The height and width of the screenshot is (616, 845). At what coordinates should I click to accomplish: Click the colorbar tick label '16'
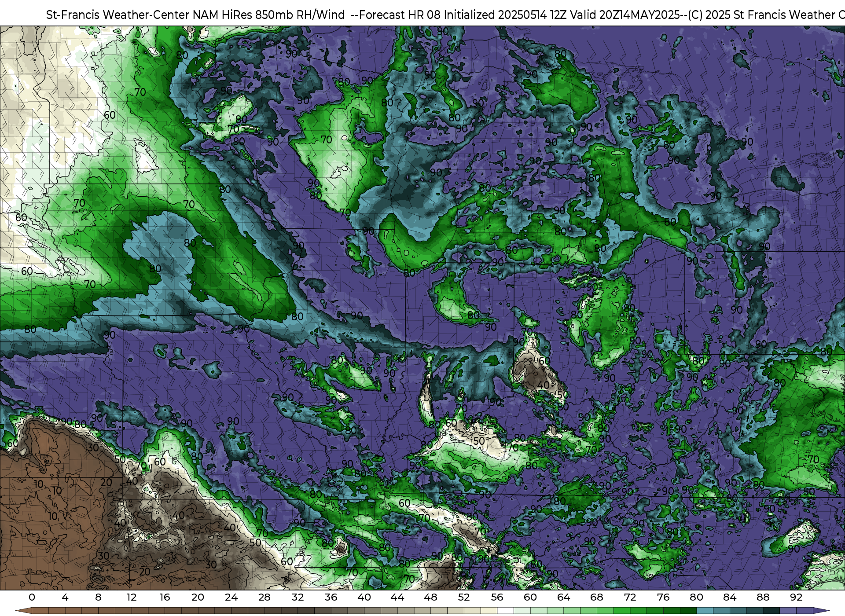165,597
